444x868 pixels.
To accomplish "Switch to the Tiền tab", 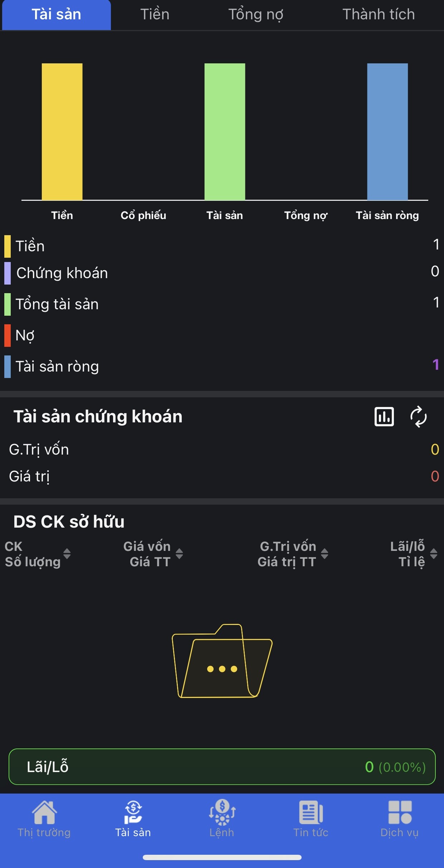I will point(155,15).
